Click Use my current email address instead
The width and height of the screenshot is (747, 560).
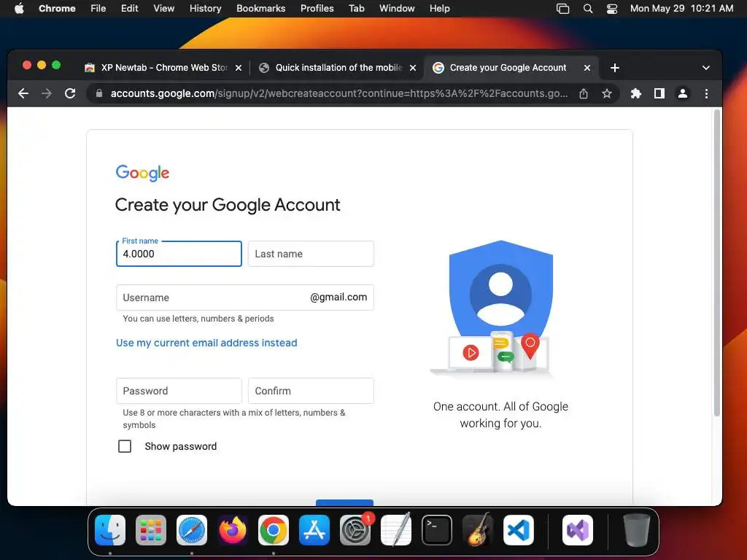tap(206, 343)
